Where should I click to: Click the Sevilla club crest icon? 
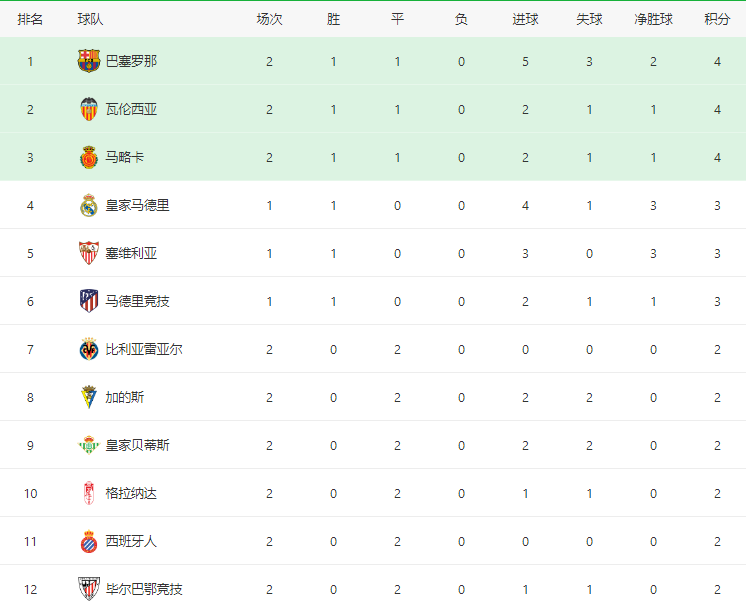pos(89,253)
